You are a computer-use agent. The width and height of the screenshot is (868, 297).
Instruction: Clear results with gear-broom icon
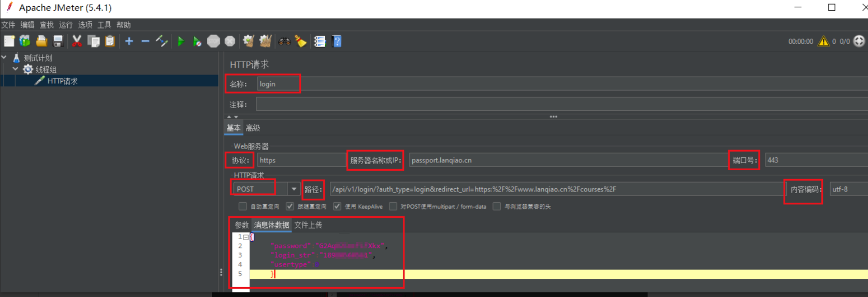(x=249, y=41)
